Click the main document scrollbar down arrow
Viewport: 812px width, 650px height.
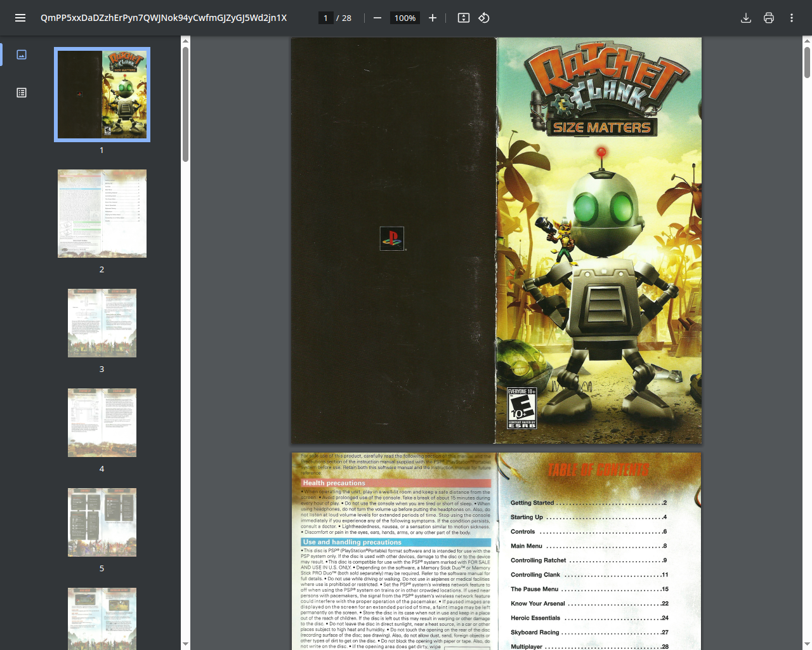pos(807,644)
